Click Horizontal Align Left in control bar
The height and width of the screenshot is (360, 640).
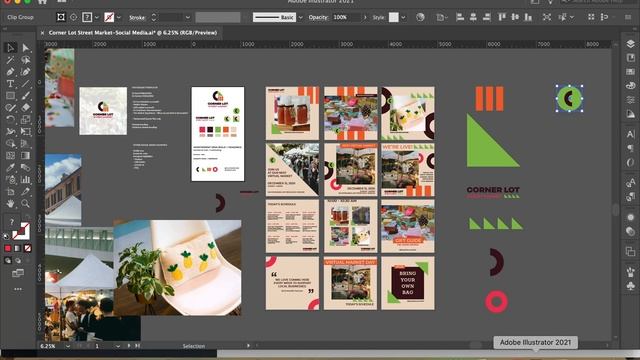click(x=460, y=17)
